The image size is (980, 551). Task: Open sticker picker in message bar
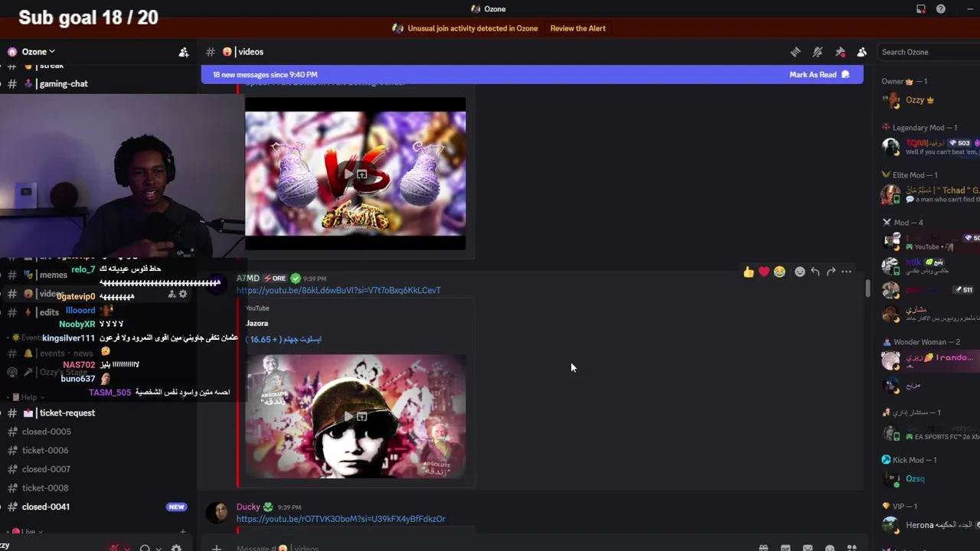808,548
